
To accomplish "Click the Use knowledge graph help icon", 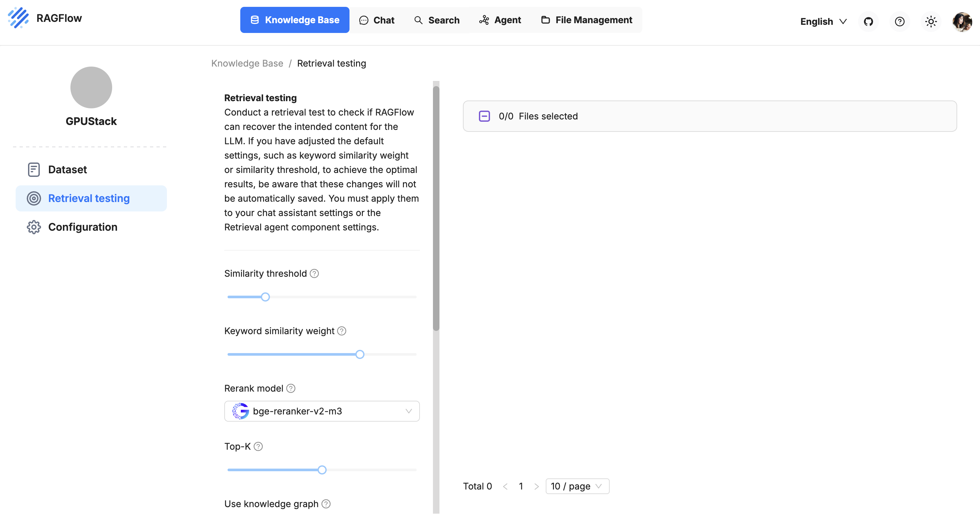I will (326, 504).
